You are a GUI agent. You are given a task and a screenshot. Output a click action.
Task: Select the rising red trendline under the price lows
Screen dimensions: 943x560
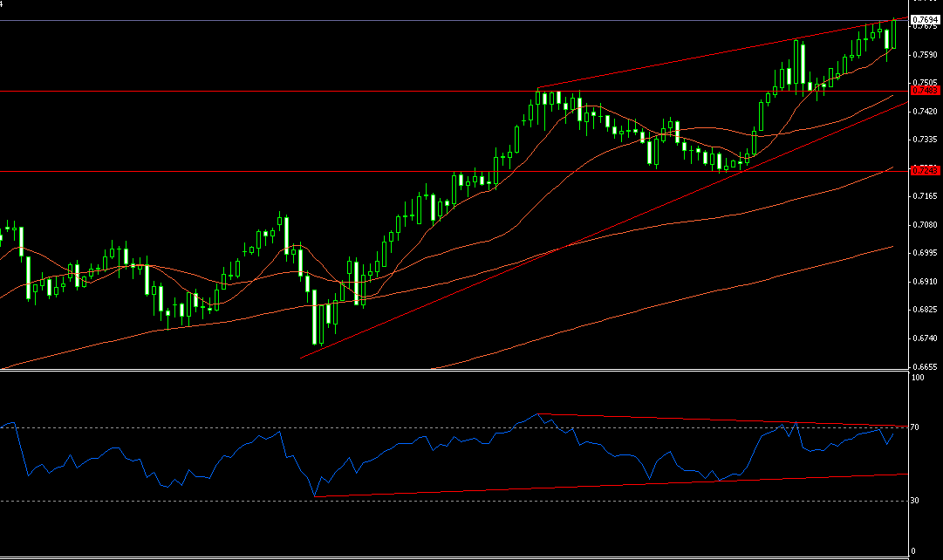coord(605,230)
